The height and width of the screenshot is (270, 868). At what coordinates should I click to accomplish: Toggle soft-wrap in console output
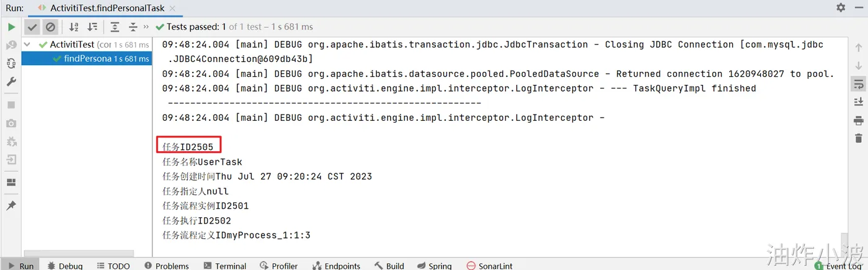[858, 84]
